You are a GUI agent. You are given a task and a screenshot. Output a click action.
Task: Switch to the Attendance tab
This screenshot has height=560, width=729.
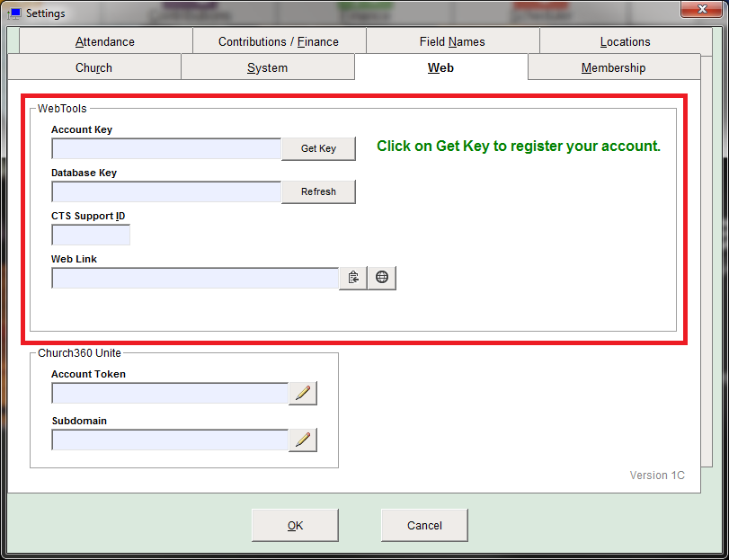(x=104, y=41)
